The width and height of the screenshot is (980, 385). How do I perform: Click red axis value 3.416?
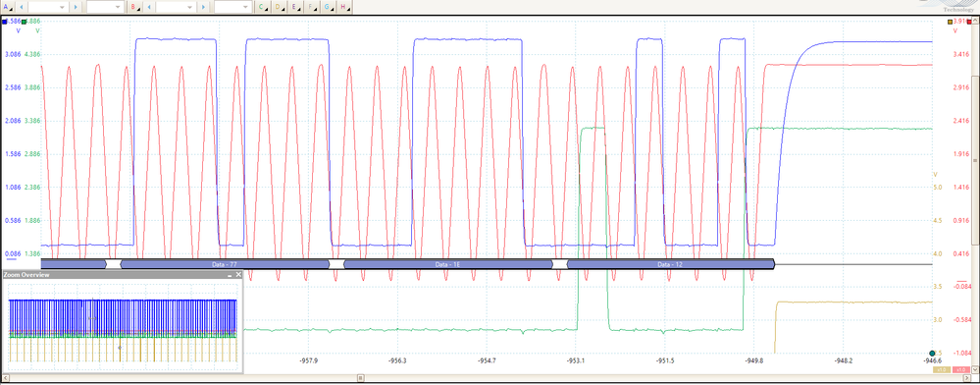coord(961,55)
